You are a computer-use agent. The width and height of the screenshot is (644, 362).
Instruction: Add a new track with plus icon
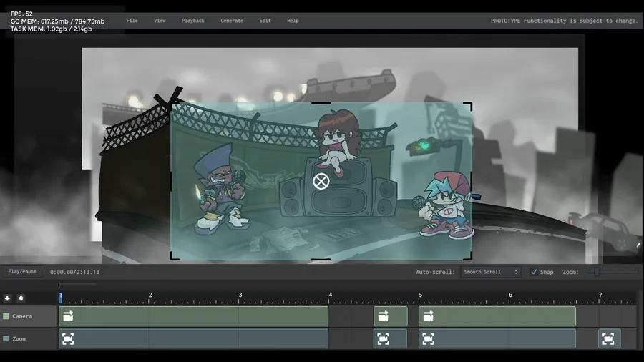[x=7, y=298]
